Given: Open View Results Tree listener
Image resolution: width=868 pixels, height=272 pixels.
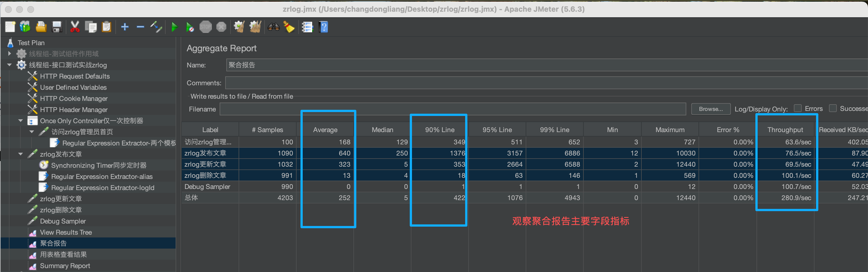Looking at the screenshot, I should click(66, 232).
